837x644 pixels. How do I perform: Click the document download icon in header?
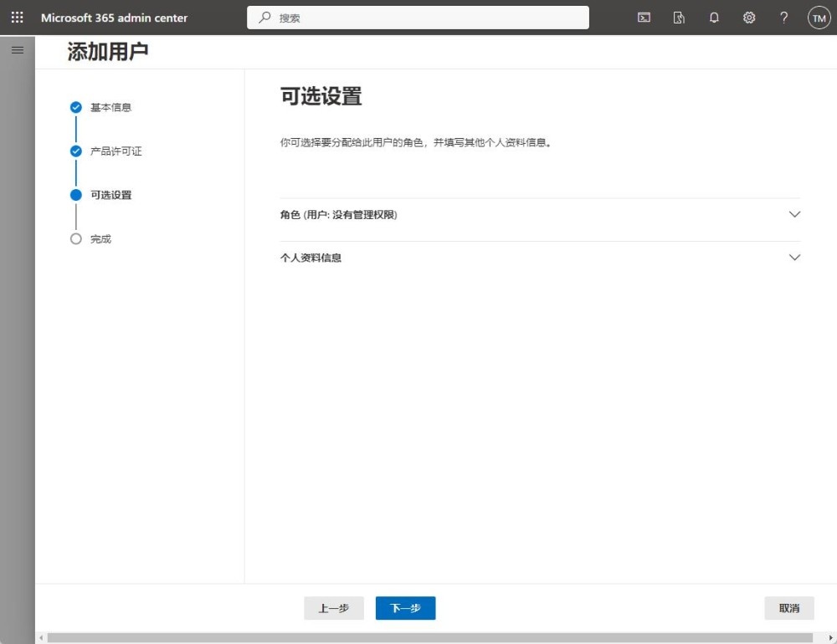[x=679, y=18]
